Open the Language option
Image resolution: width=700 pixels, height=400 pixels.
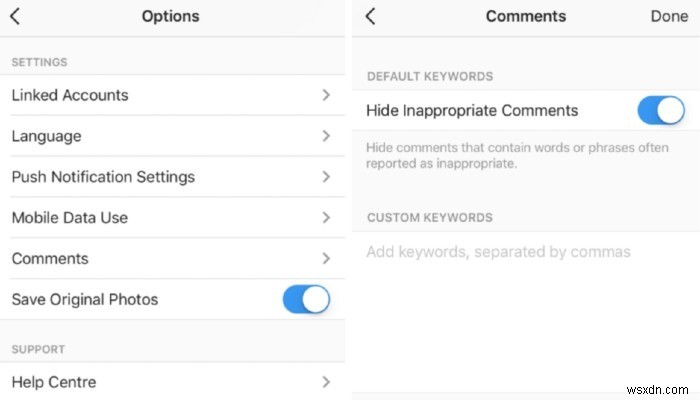click(47, 136)
